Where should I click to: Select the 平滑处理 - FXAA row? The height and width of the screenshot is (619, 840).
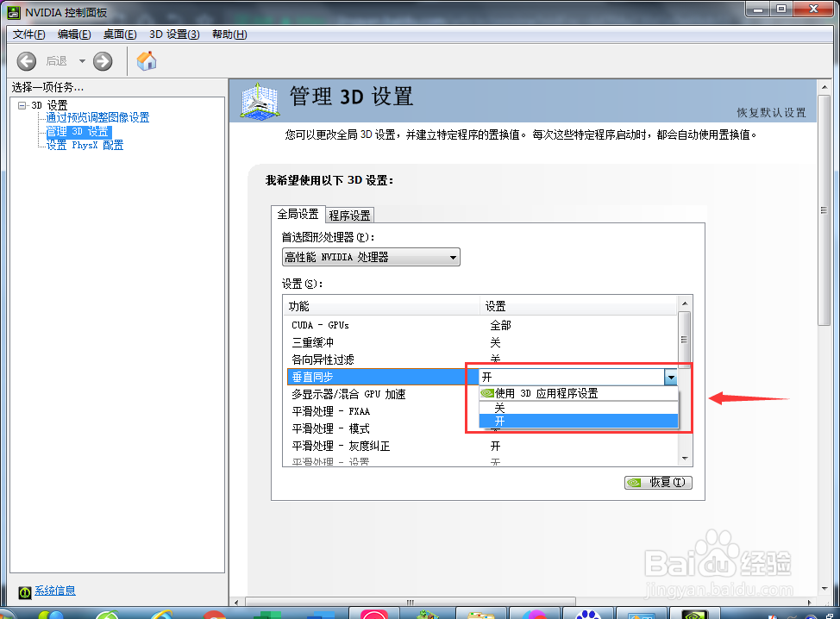383,411
